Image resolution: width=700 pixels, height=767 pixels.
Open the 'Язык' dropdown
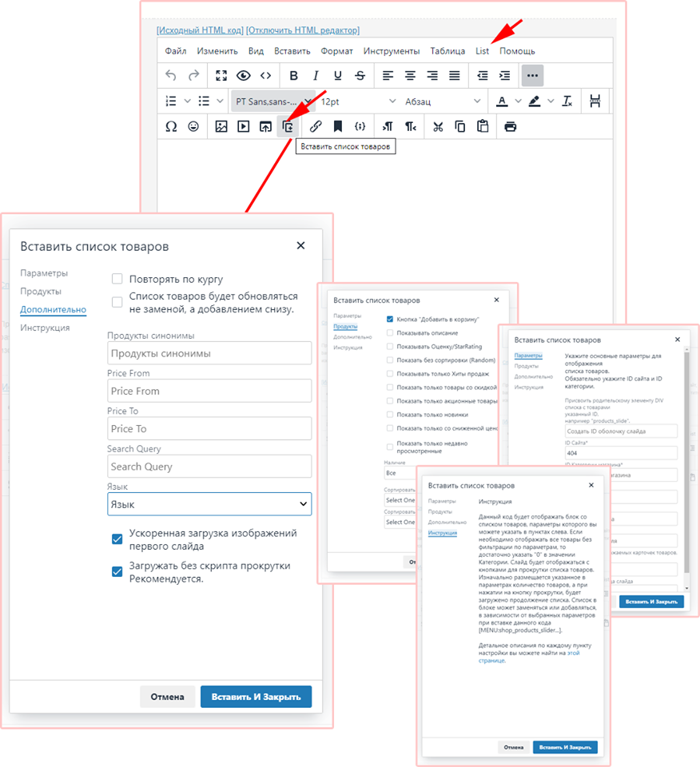tap(209, 504)
